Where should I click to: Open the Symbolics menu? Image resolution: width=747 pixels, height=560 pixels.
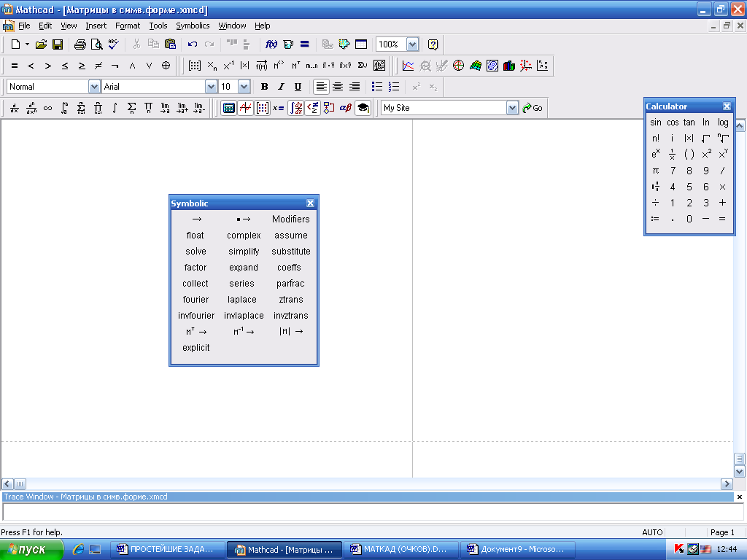(193, 26)
